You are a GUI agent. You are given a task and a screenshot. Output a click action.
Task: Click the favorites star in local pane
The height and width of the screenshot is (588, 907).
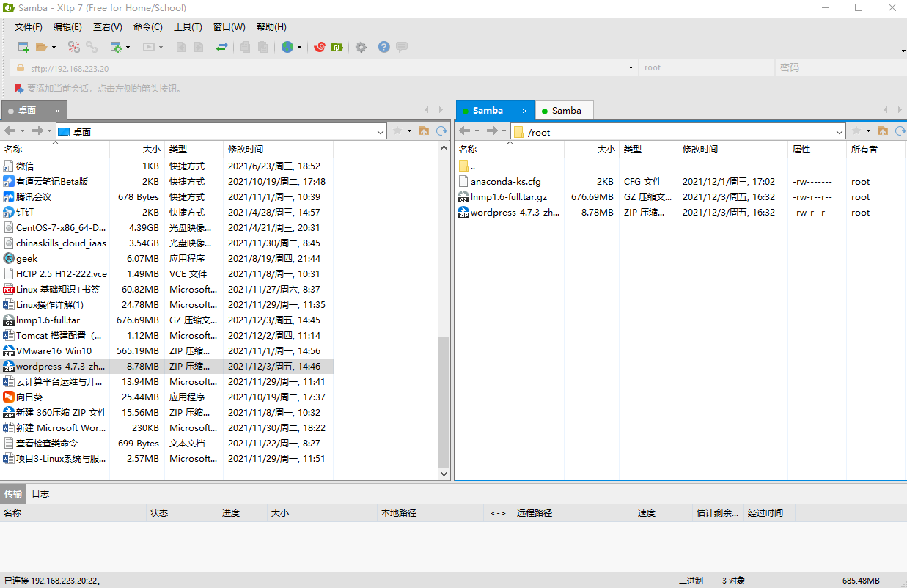(x=398, y=131)
